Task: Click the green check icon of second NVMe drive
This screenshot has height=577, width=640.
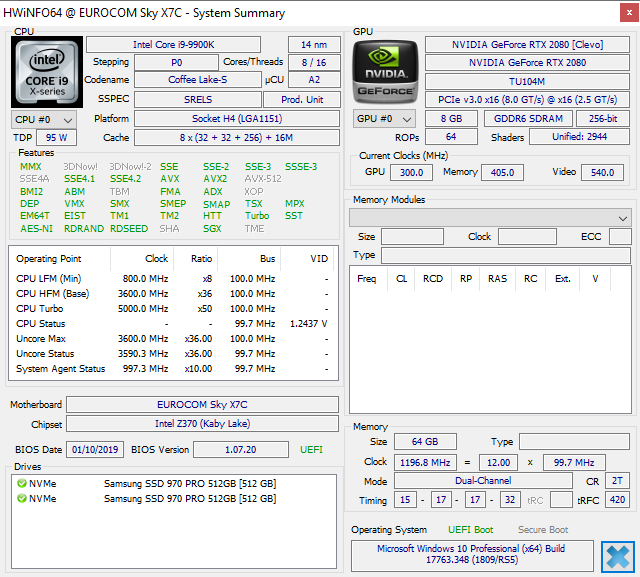Action: point(22,499)
